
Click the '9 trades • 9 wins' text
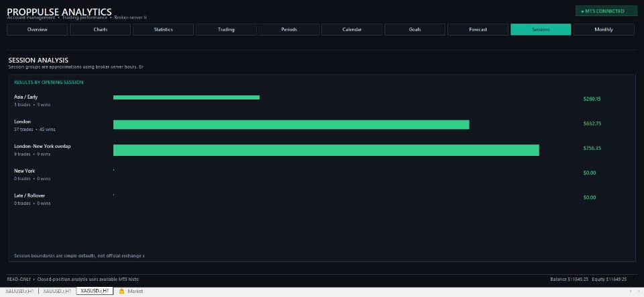32,155
